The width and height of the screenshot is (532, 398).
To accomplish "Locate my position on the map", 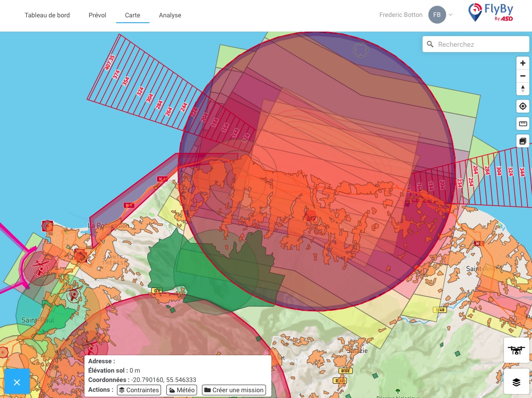I will (x=523, y=106).
